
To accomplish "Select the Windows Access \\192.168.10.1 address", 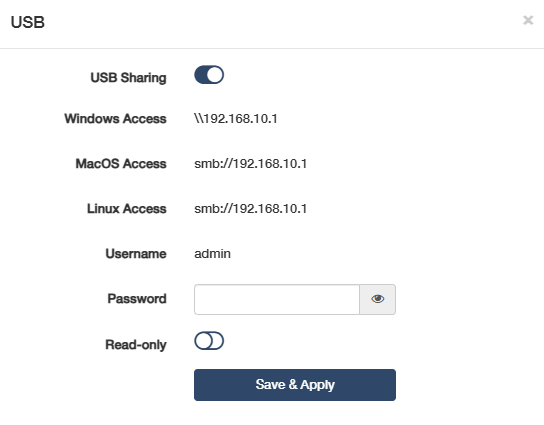I will click(x=236, y=119).
